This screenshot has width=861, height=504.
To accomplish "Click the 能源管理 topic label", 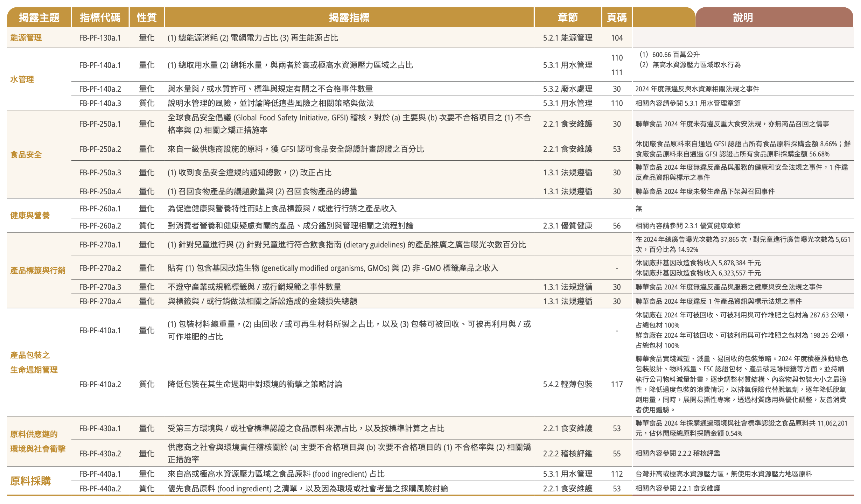I will [26, 38].
